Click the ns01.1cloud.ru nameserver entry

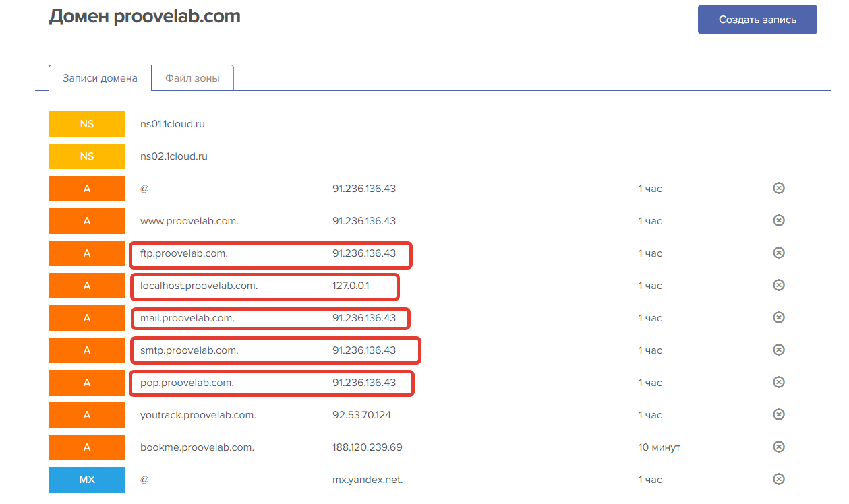pos(173,124)
